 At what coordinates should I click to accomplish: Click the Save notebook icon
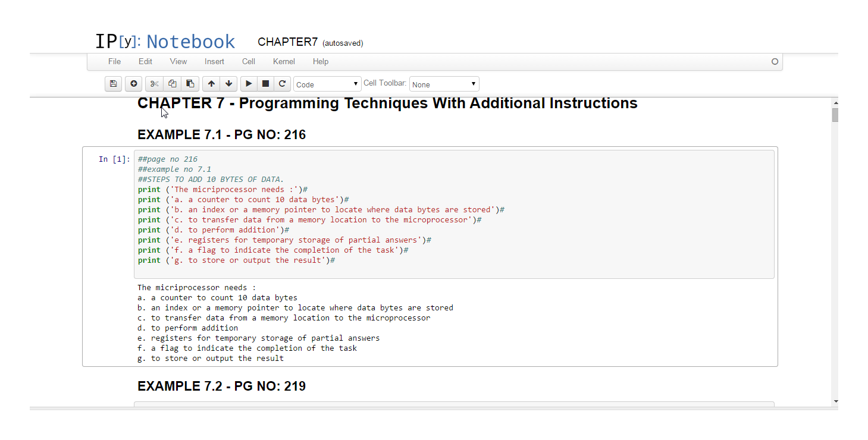click(x=113, y=84)
